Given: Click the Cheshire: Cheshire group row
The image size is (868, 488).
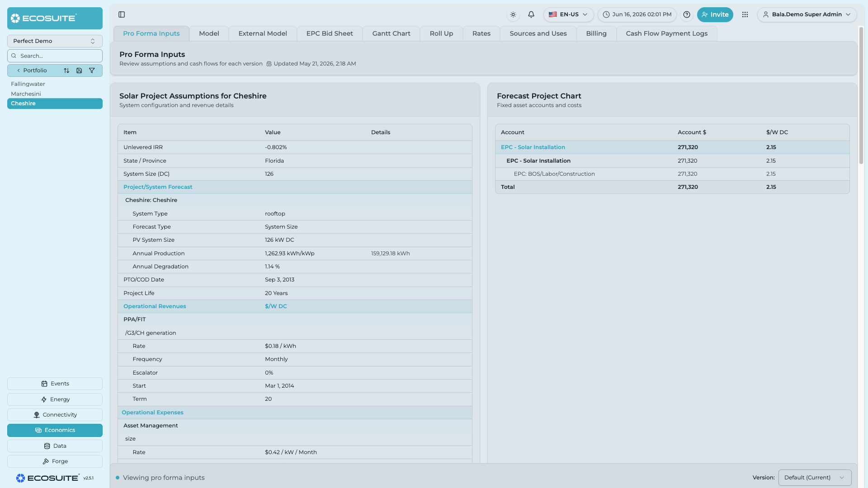Looking at the screenshot, I should (x=295, y=200).
